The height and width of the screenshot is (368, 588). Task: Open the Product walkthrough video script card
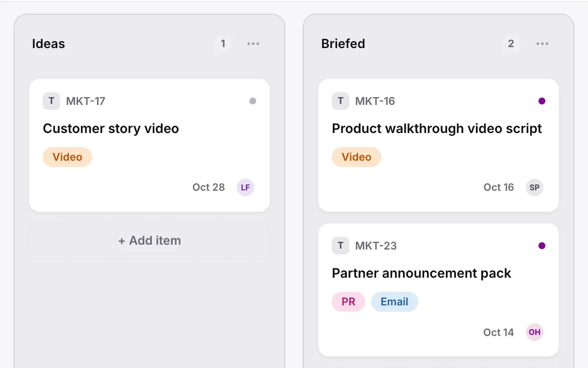coord(439,145)
